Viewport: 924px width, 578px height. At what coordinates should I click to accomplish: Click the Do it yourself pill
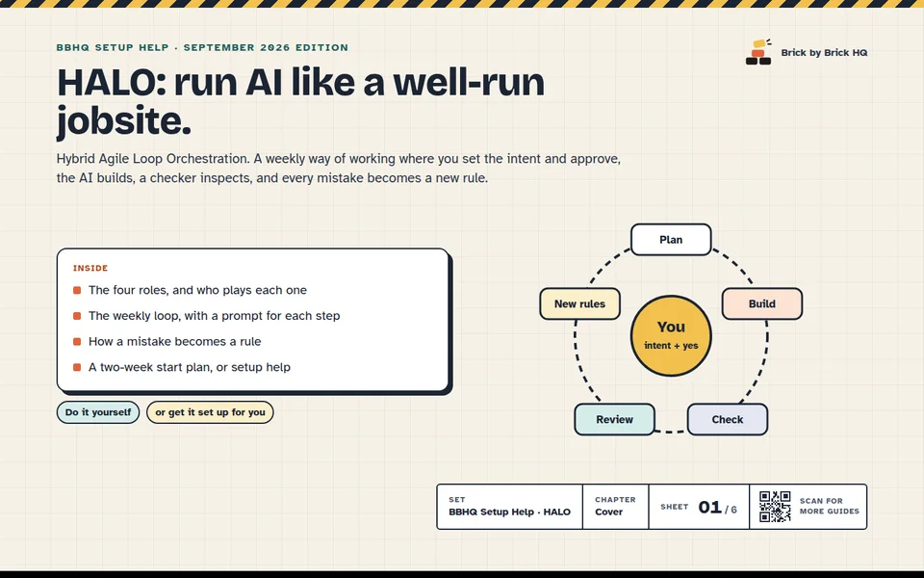pyautogui.click(x=98, y=412)
